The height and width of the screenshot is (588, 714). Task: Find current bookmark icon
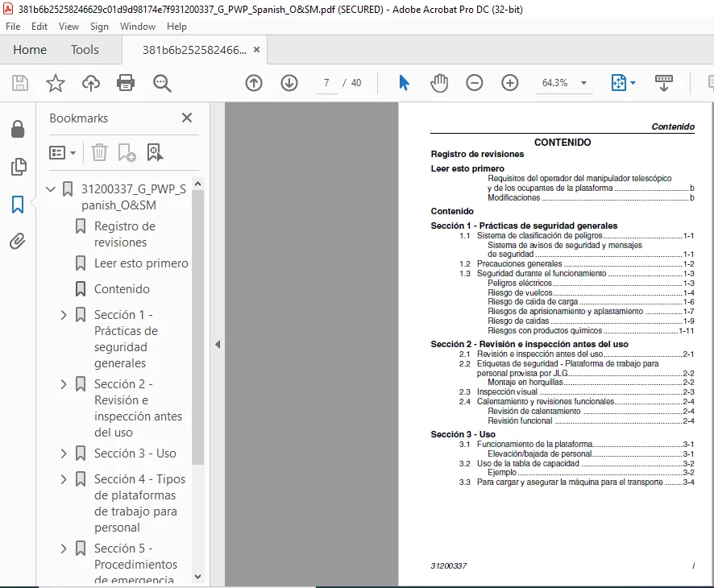[x=155, y=152]
